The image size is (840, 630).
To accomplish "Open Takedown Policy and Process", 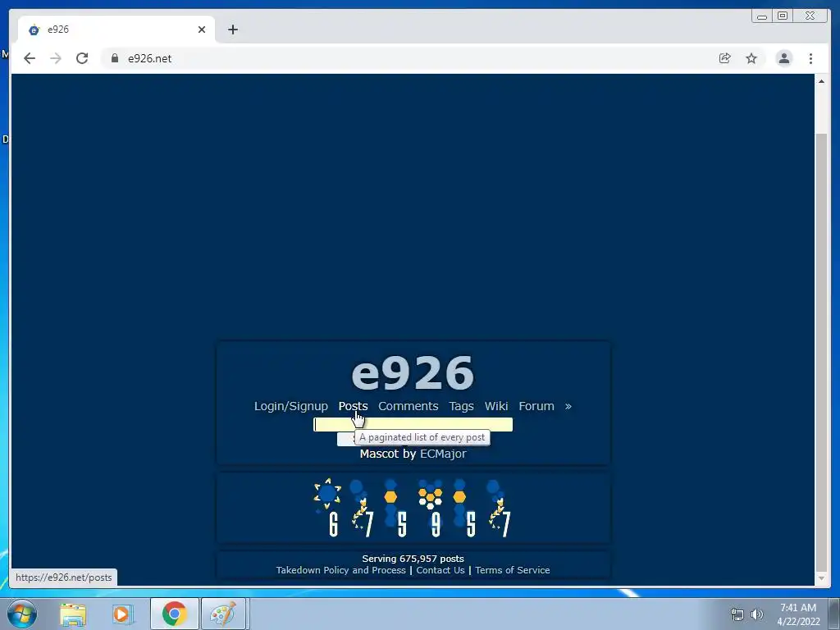I will (340, 570).
